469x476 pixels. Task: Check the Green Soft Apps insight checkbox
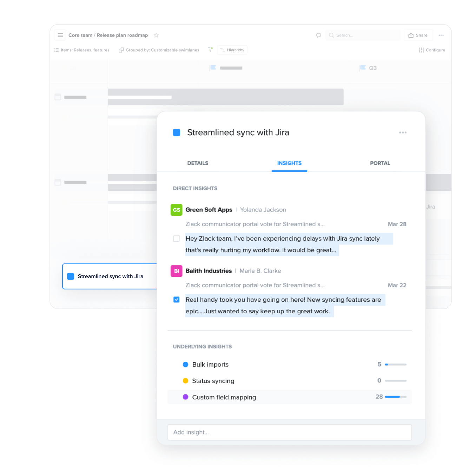pyautogui.click(x=177, y=239)
